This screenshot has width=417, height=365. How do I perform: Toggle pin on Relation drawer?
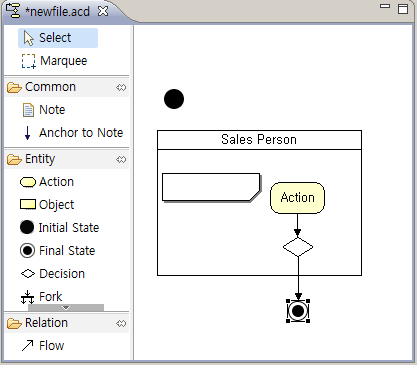121,323
